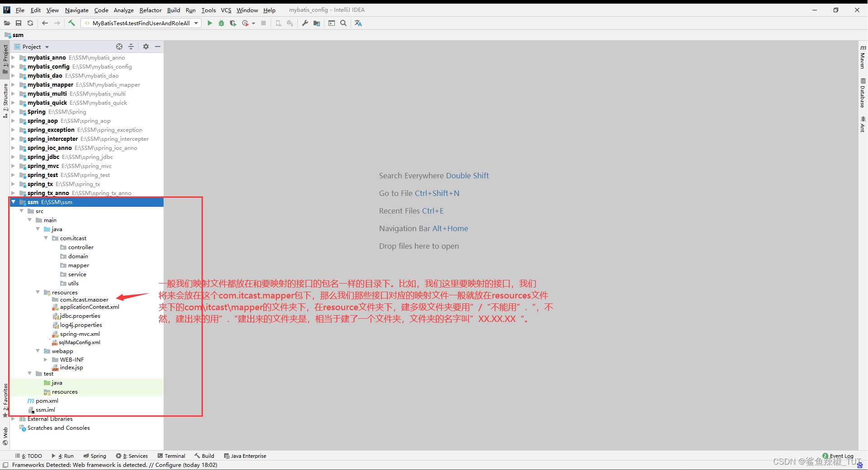Viewport: 868px width, 470px height.
Task: Open the Structure side tab
Action: (5, 100)
